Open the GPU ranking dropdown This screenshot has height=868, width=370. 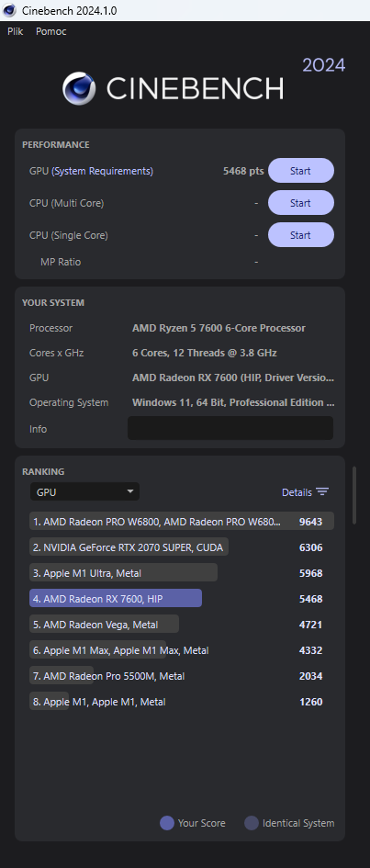84,491
